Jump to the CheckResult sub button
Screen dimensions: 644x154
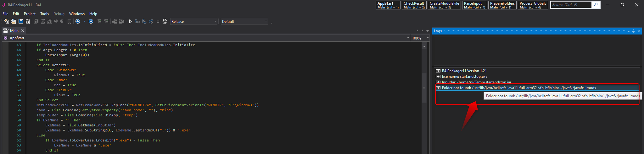pyautogui.click(x=414, y=5)
